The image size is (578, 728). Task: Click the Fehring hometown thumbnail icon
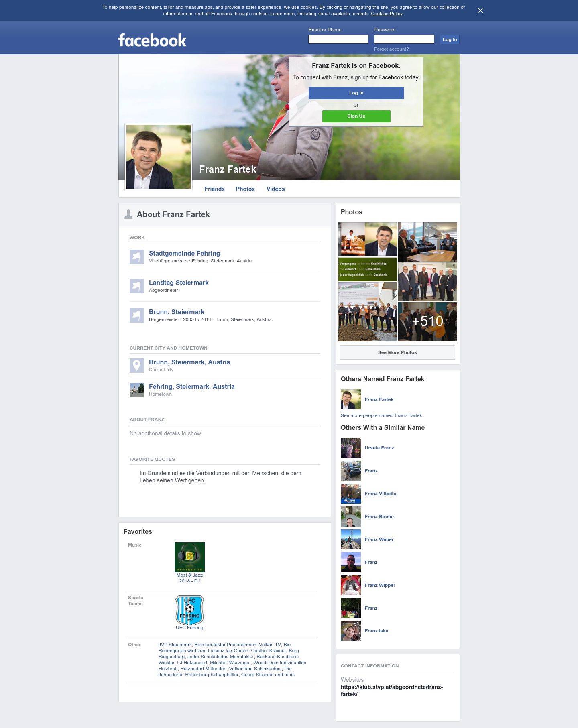click(x=137, y=390)
